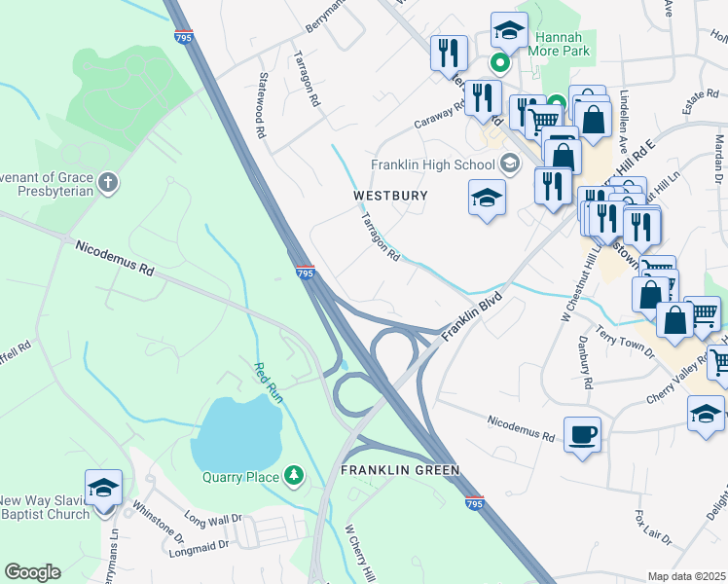Click the I-795 shield at top left

point(184,37)
